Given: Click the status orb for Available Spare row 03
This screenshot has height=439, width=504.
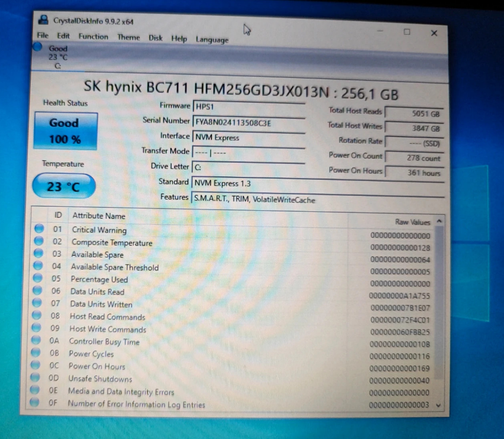Looking at the screenshot, I should 38,253.
